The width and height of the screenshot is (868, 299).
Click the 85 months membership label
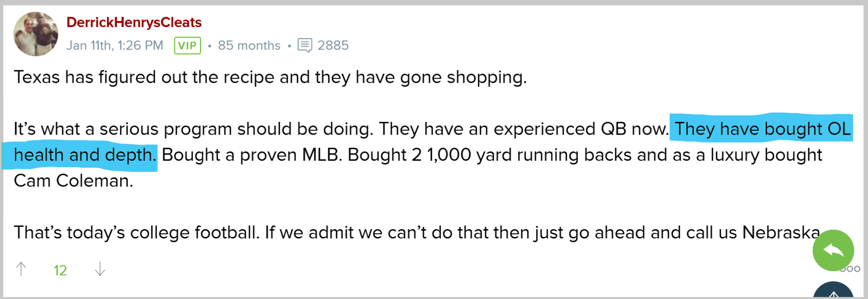click(x=249, y=46)
